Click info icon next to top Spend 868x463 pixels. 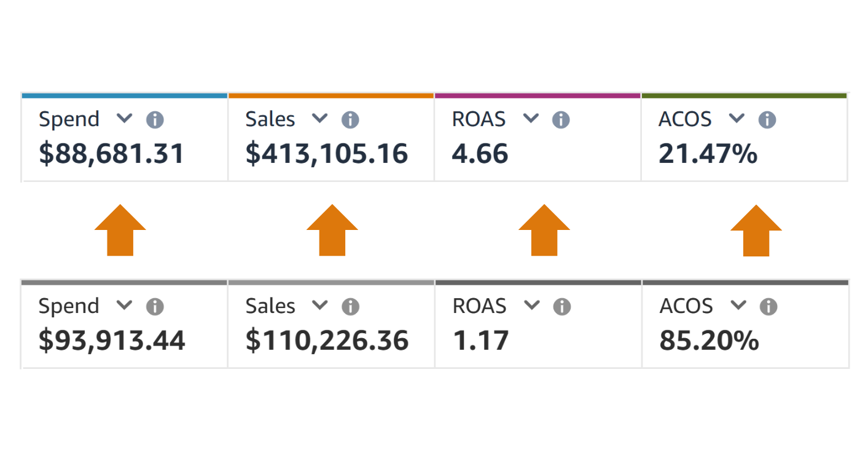click(x=155, y=119)
